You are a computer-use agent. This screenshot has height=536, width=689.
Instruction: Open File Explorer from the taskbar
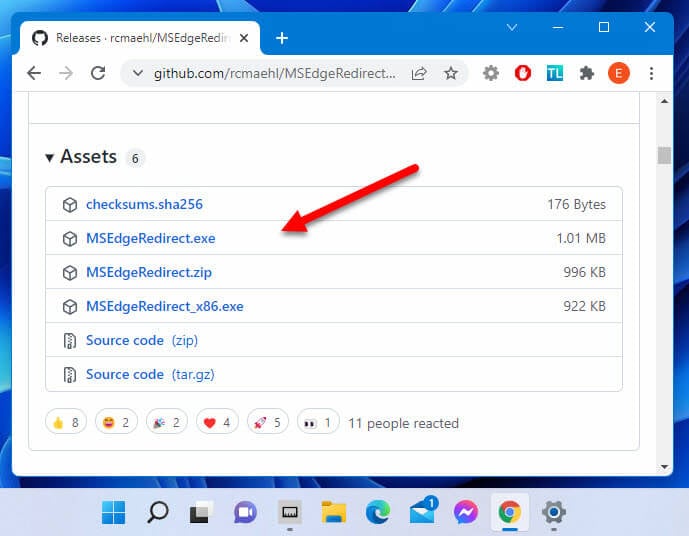pyautogui.click(x=334, y=512)
